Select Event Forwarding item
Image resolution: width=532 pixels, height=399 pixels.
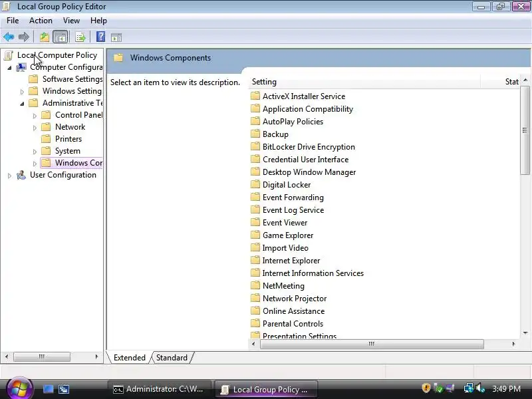[293, 198]
